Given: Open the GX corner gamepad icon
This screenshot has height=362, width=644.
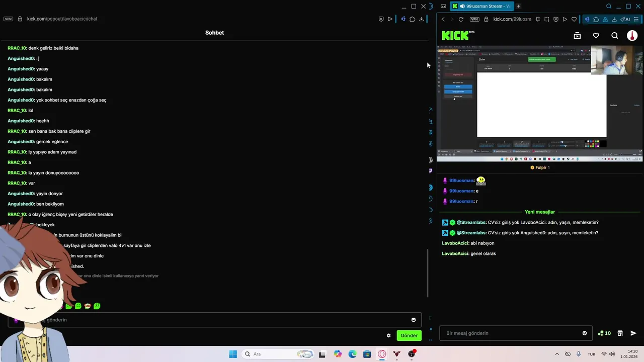Looking at the screenshot, I should 443,6.
